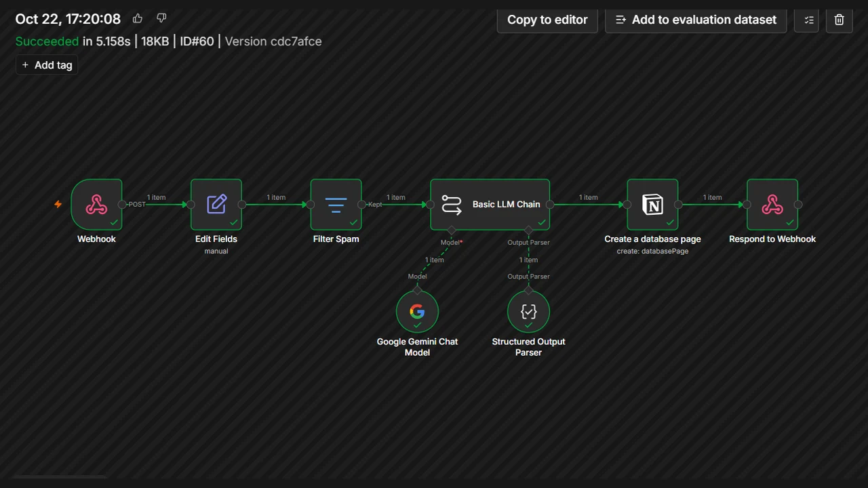868x488 pixels.
Task: Click the thumbs up rating icon
Action: [138, 18]
